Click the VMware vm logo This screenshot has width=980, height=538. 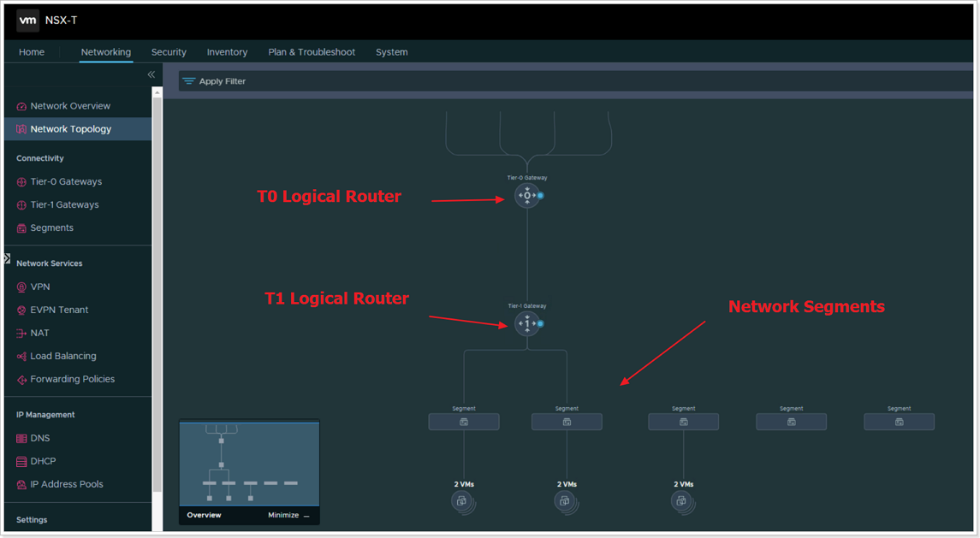coord(27,20)
